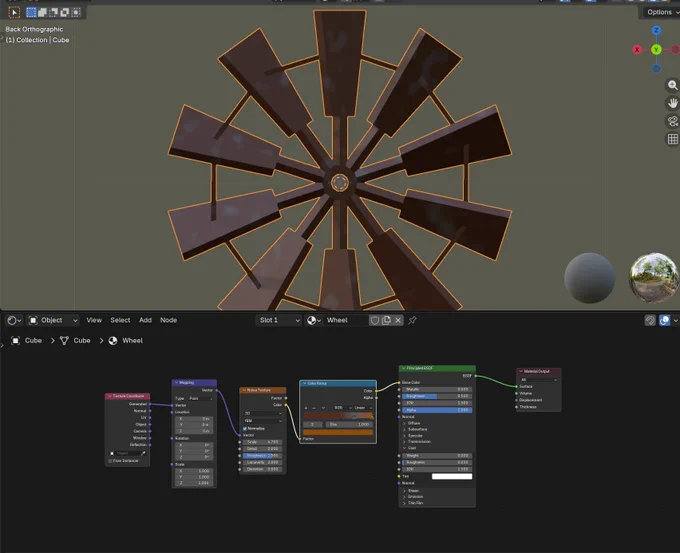The width and height of the screenshot is (680, 553).
Task: Open the Slot 1 dropdown
Action: coord(278,320)
